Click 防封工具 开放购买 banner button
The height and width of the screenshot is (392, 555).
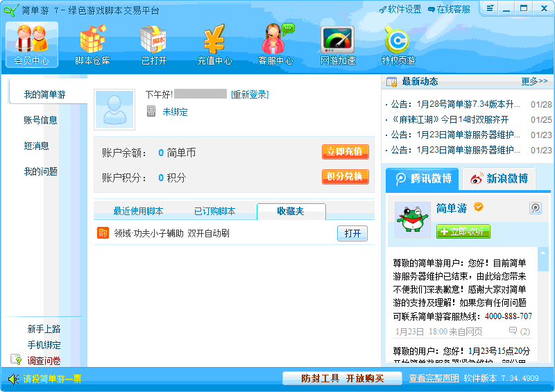(x=342, y=378)
